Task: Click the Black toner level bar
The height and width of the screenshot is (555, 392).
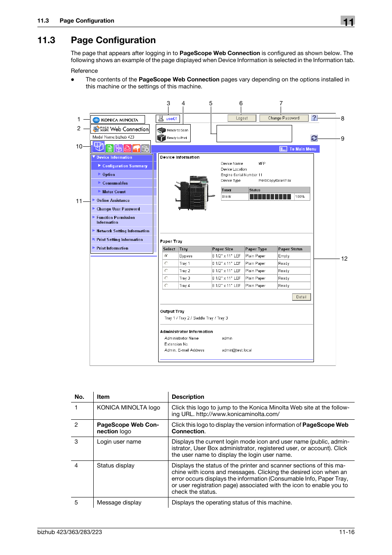Action: [x=271, y=197]
